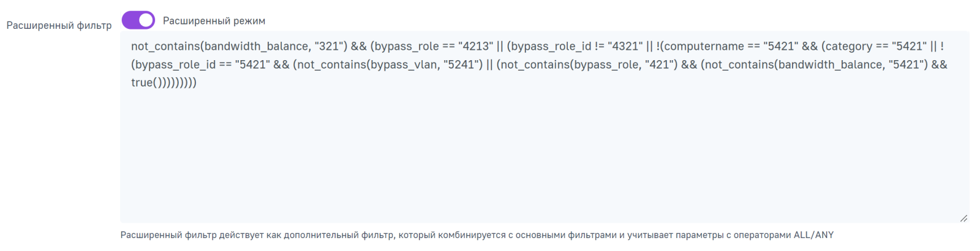This screenshot has height=251, width=980.
Task: Click the Расширенный фильтр field label
Action: pos(59,25)
